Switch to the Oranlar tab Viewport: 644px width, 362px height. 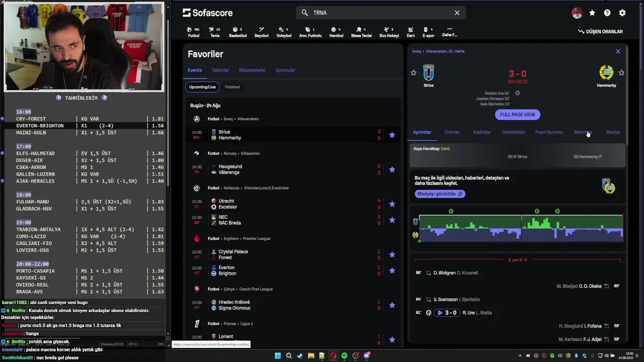(x=452, y=132)
